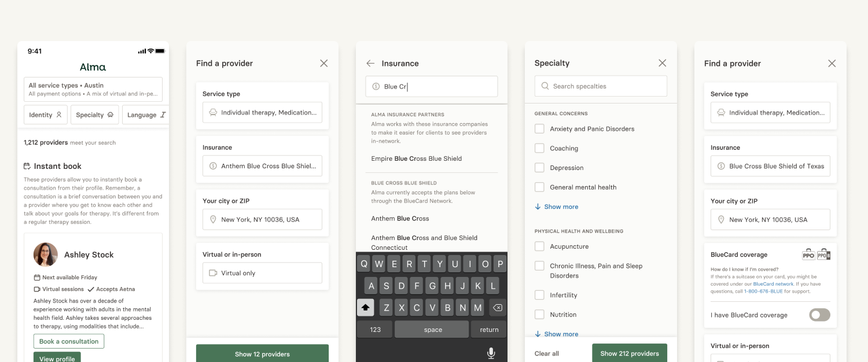Click the Alma logo in phone header

pyautogui.click(x=93, y=67)
